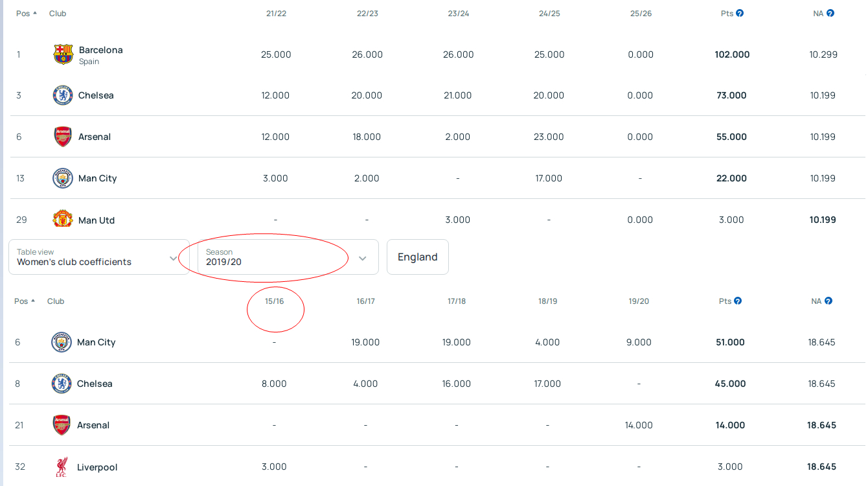Click Chelsea's total 73.000 points
The image size is (868, 486).
pos(732,95)
